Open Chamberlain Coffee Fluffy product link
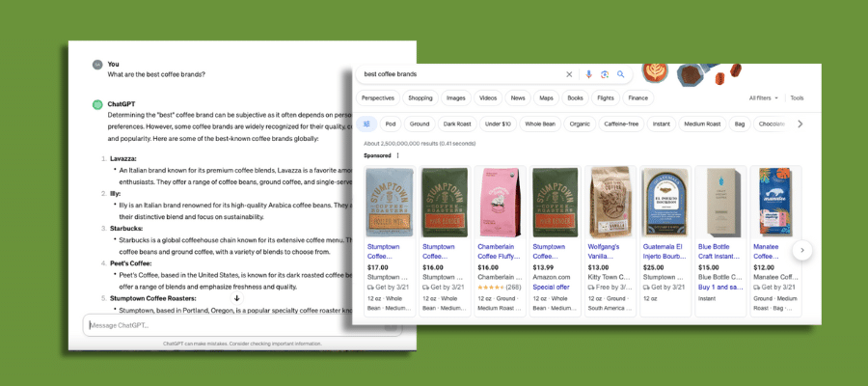 point(499,252)
